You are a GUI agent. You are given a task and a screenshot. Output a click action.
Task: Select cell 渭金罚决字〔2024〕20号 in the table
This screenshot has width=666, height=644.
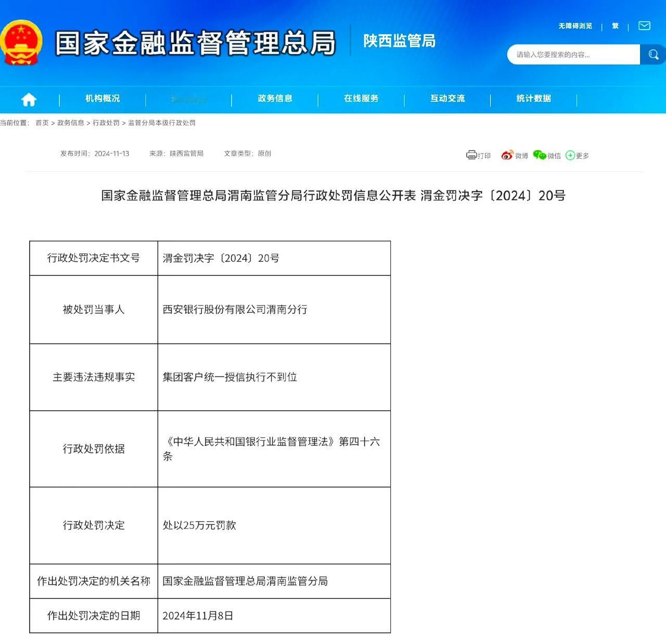tap(274, 258)
